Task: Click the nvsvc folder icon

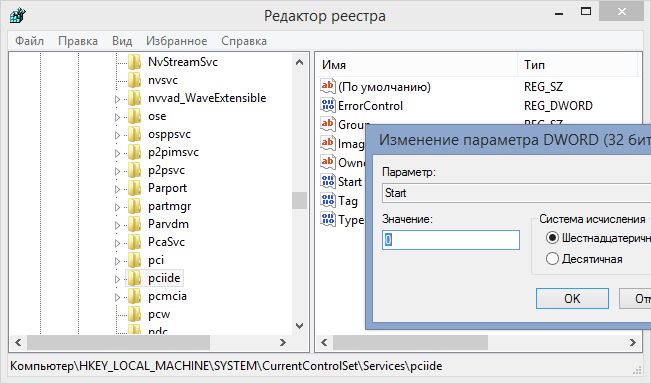Action: [134, 80]
